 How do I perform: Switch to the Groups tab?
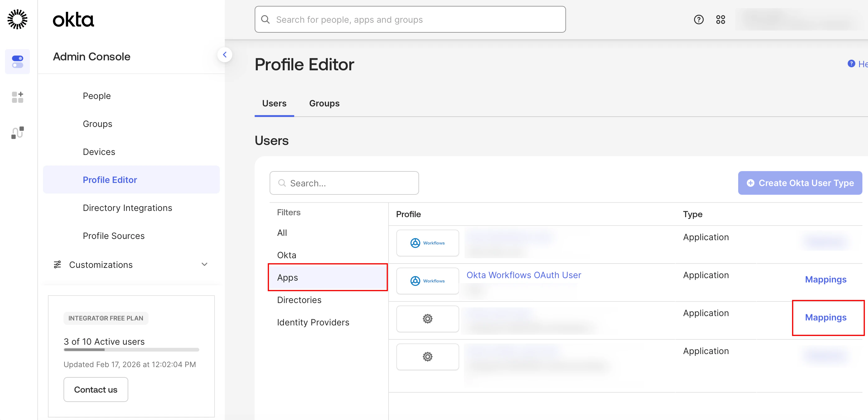324,103
